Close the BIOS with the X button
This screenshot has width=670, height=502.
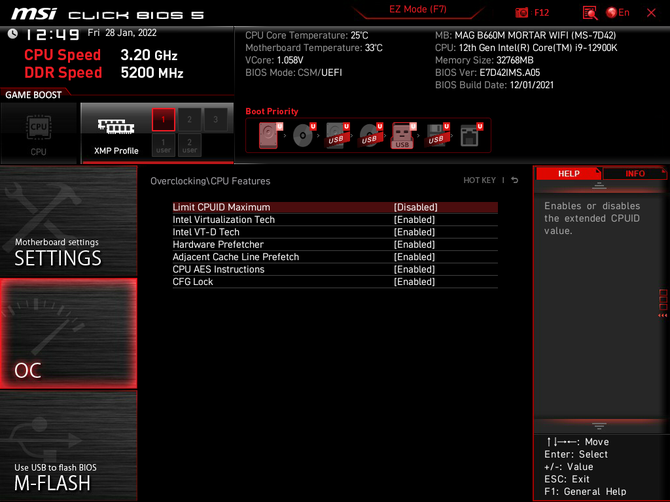coord(651,13)
